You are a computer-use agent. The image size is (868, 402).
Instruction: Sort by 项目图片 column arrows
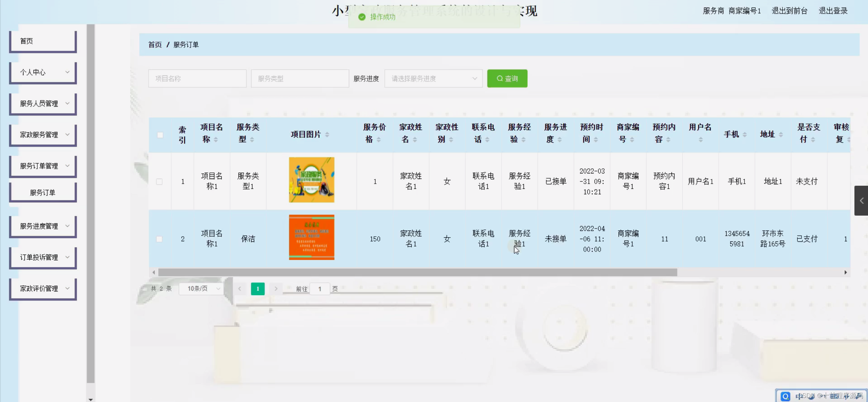pos(327,135)
